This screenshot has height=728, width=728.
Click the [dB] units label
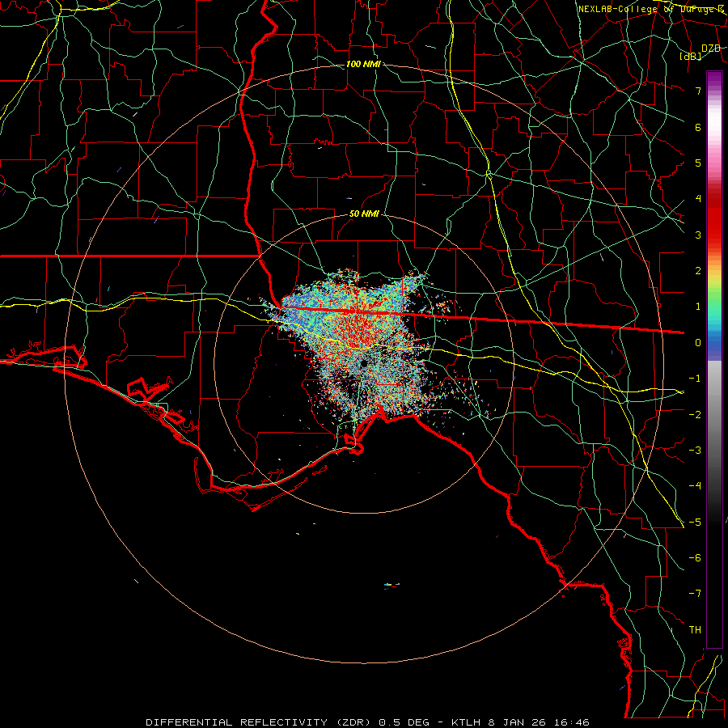tap(691, 57)
